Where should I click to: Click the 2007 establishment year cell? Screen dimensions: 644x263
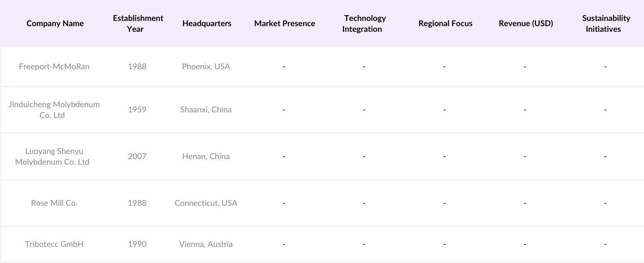tap(137, 156)
